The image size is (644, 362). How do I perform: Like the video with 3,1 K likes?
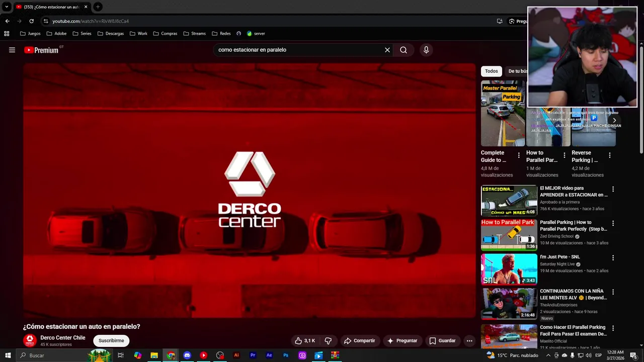coord(305,340)
